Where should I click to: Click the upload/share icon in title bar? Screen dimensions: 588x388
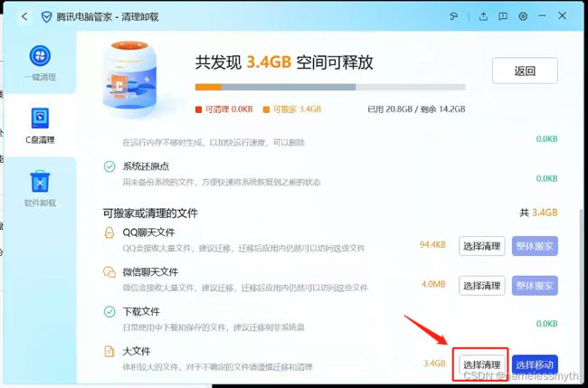click(x=483, y=16)
